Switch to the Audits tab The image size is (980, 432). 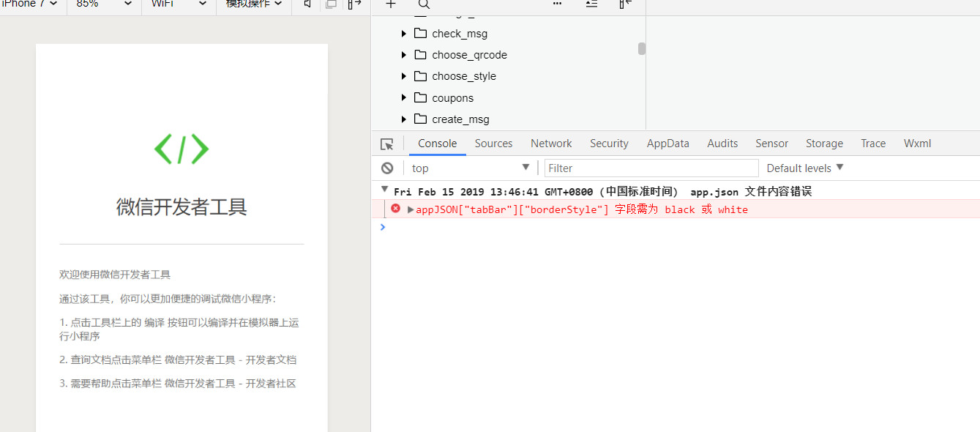click(722, 144)
